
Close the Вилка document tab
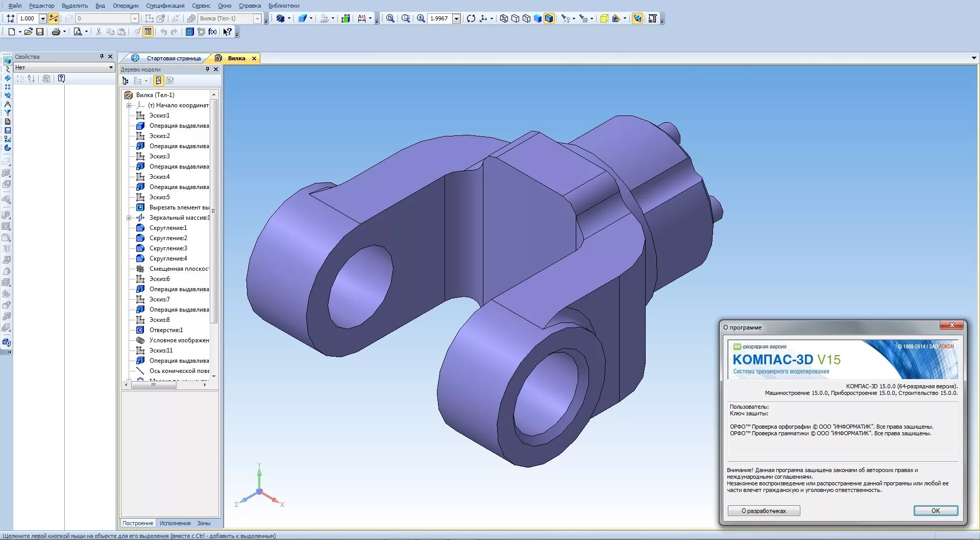tap(254, 58)
